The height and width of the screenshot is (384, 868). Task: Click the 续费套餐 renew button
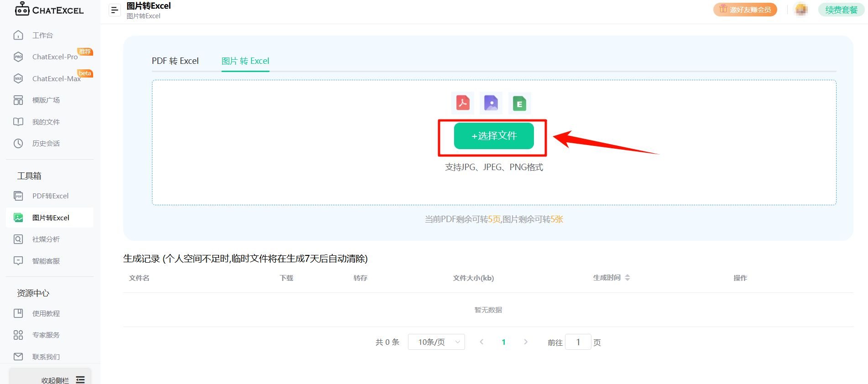pyautogui.click(x=841, y=10)
